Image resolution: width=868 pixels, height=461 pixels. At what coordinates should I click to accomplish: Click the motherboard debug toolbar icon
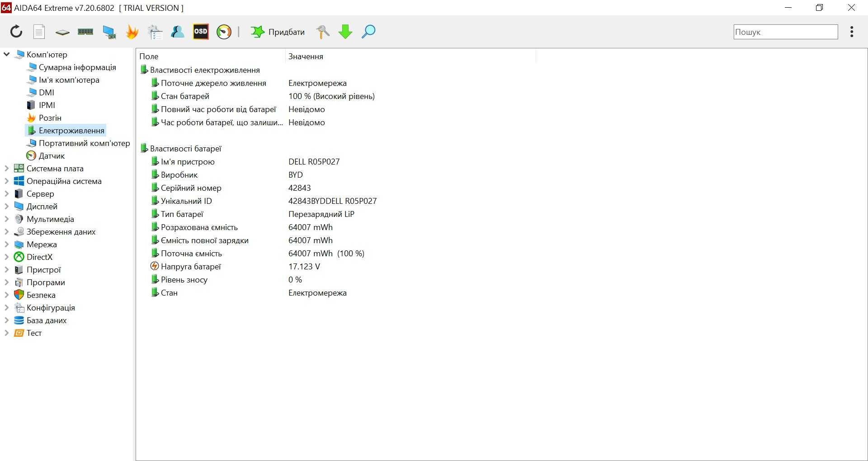click(x=62, y=32)
